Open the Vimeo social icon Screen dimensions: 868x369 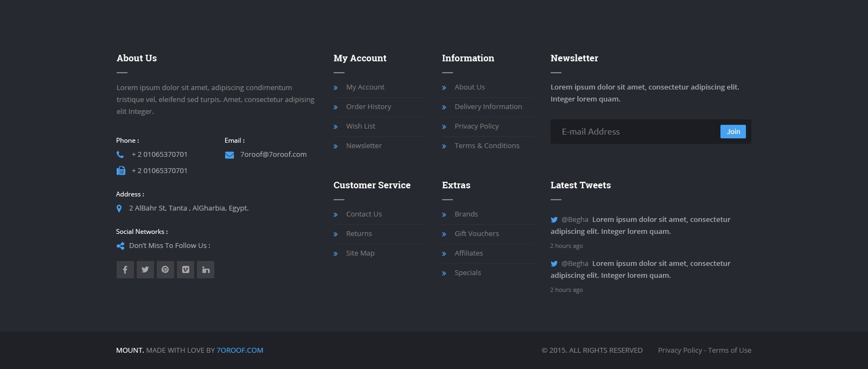[x=186, y=270]
